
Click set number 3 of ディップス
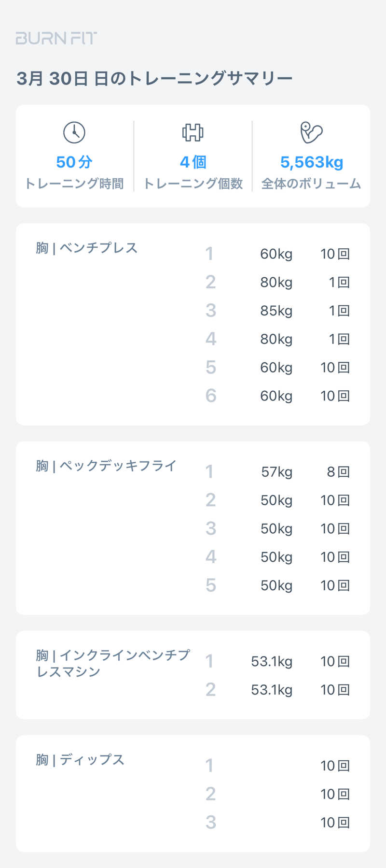pos(211,823)
